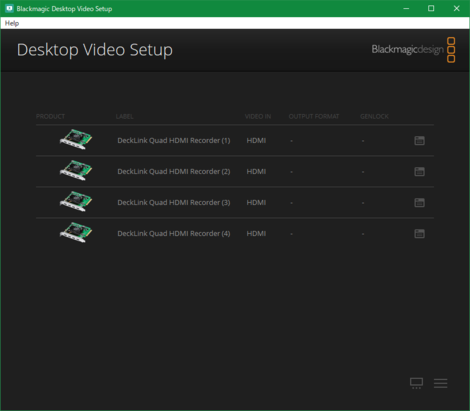Click the PRODUCT column header
The image size is (470, 411).
point(50,116)
